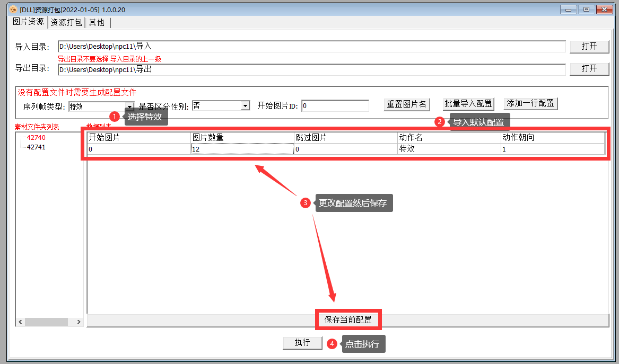Switch to the 资源打包 tab
Screen dimensions: 619x364
point(66,22)
